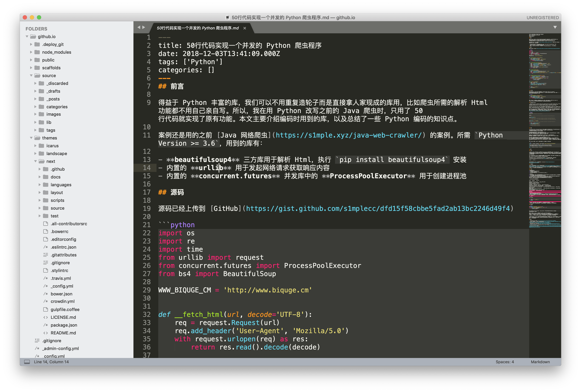581x392 pixels.
Task: Close the open markdown file tab
Action: click(x=245, y=28)
